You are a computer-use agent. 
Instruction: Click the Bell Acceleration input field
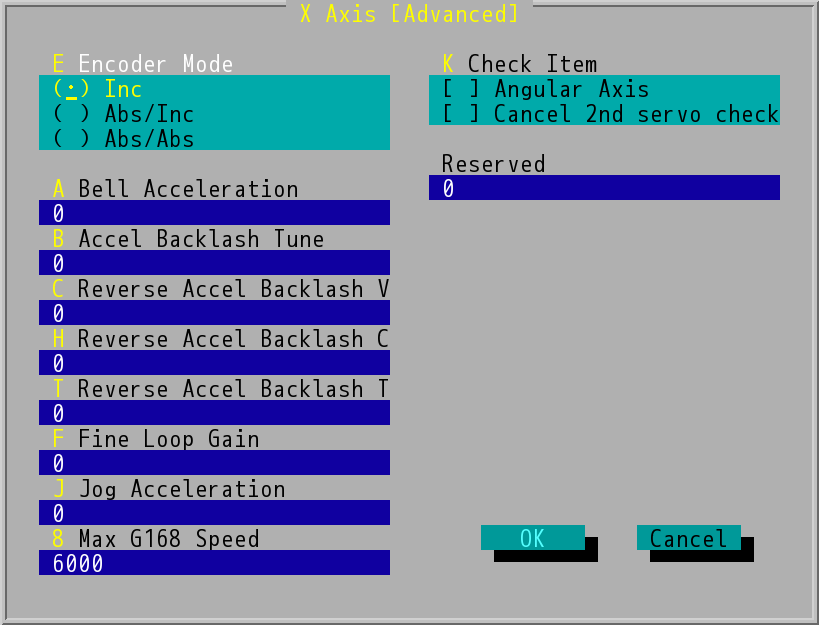pos(214,213)
